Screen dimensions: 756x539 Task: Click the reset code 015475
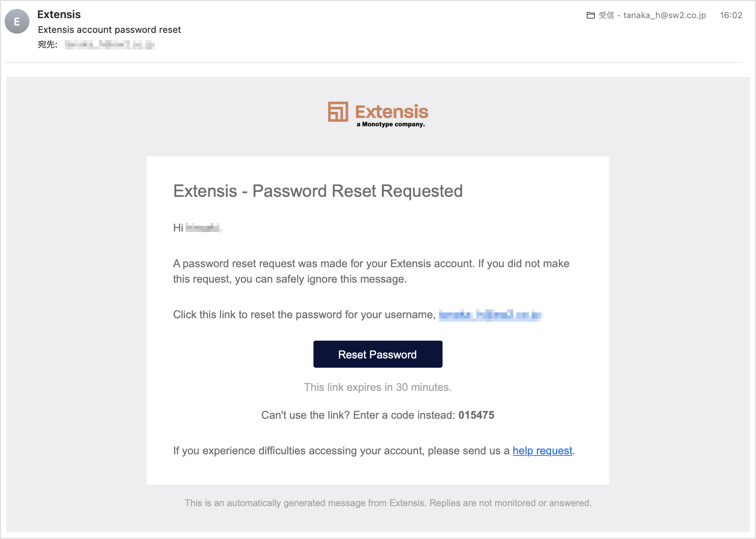coord(476,415)
